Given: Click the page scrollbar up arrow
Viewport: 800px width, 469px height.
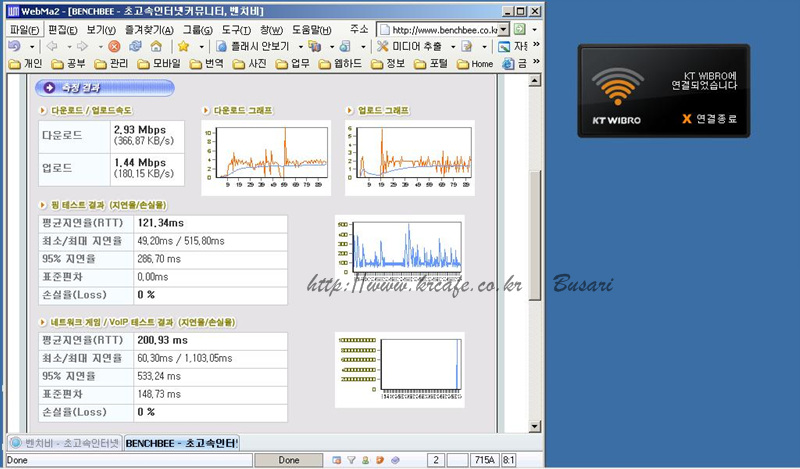Looking at the screenshot, I should click(535, 80).
